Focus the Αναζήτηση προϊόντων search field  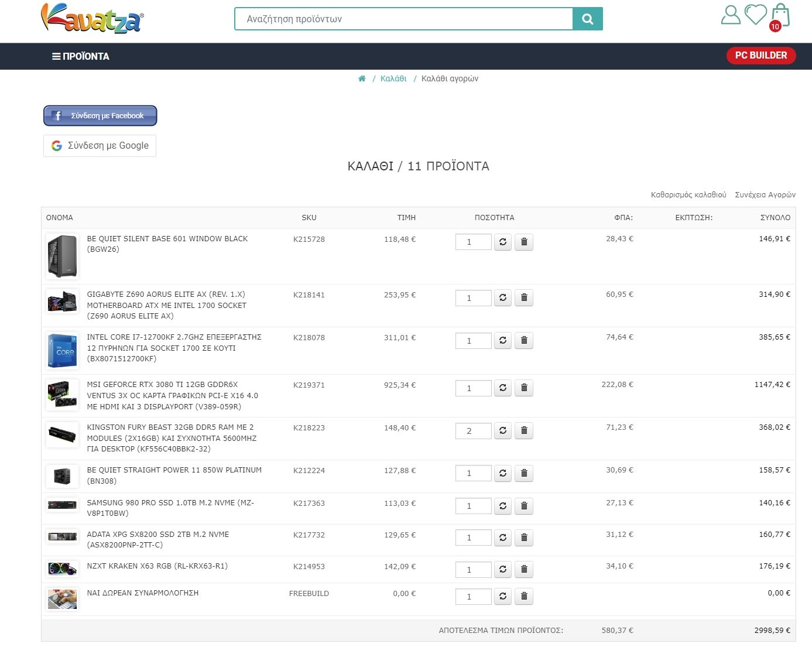coord(403,19)
